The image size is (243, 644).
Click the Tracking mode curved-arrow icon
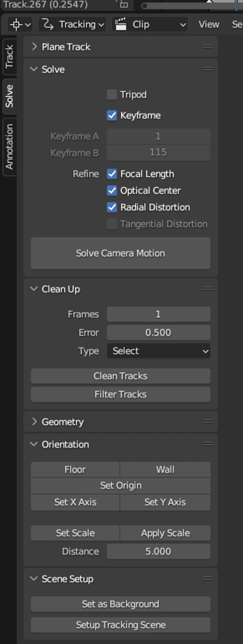(47, 24)
